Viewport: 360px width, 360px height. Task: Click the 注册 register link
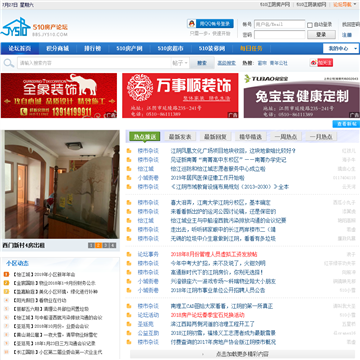point(347,35)
